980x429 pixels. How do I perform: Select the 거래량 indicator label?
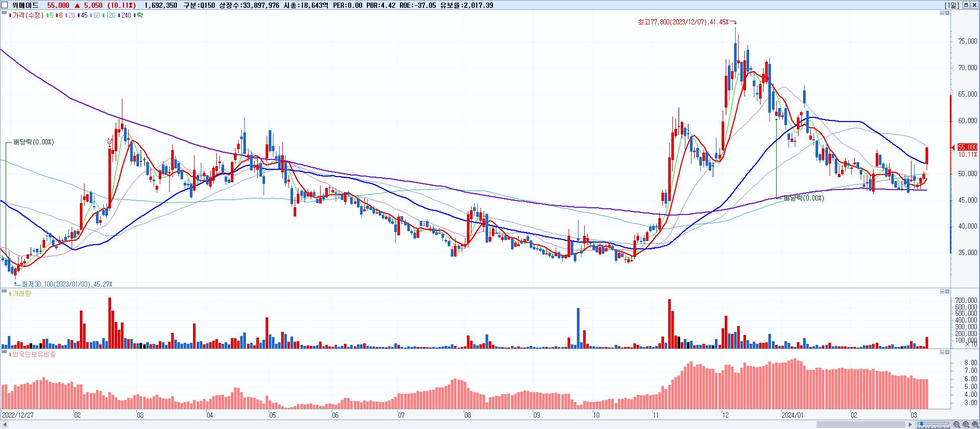coord(22,294)
